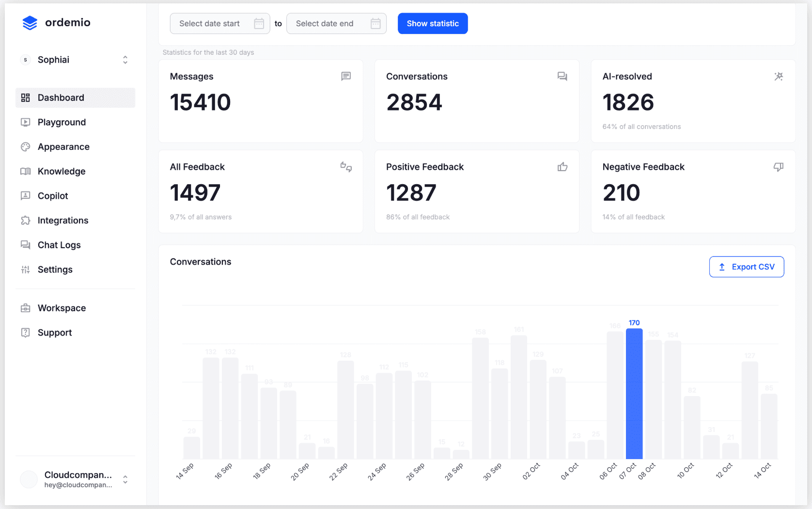Open the Dashboard grid icon

pos(26,98)
